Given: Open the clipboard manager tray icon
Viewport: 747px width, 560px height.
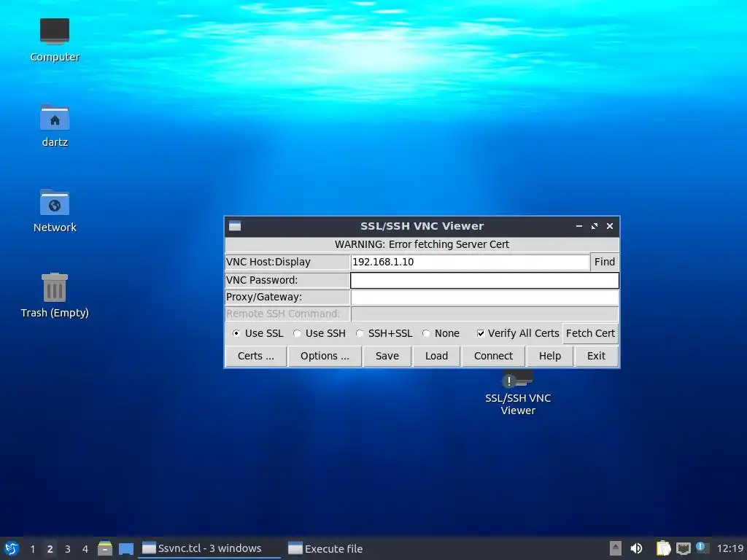Looking at the screenshot, I should point(663,548).
